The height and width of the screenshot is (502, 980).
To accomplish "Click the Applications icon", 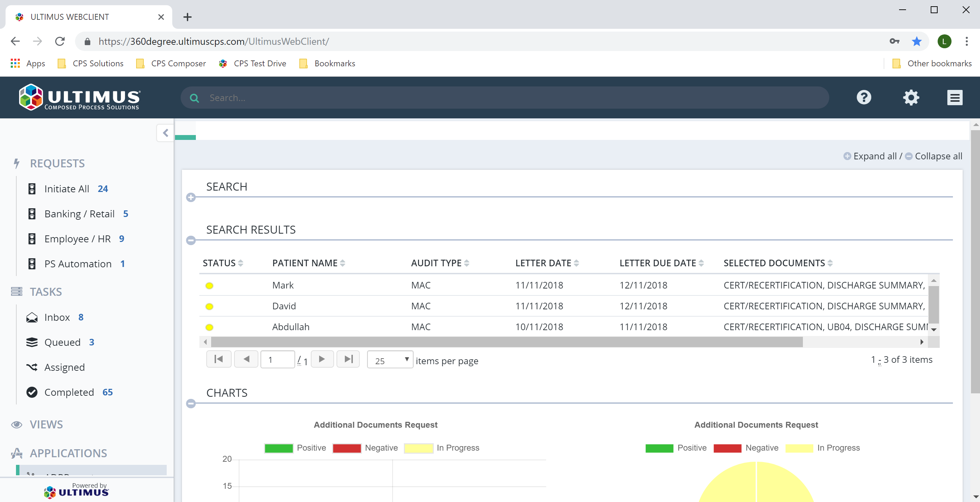I will (x=16, y=453).
